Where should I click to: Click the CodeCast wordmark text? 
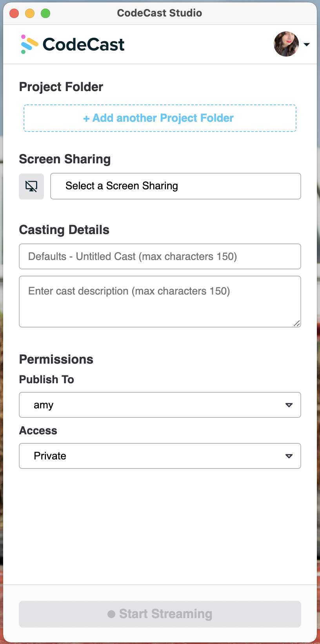click(x=83, y=44)
